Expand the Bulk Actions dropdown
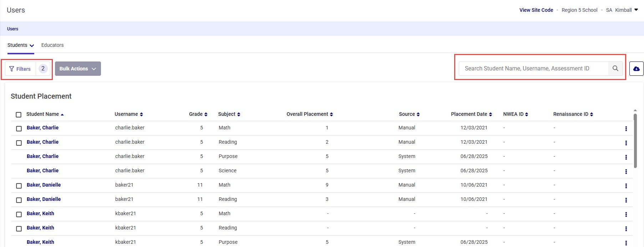Viewport: 644px width, 247px height. (78, 69)
